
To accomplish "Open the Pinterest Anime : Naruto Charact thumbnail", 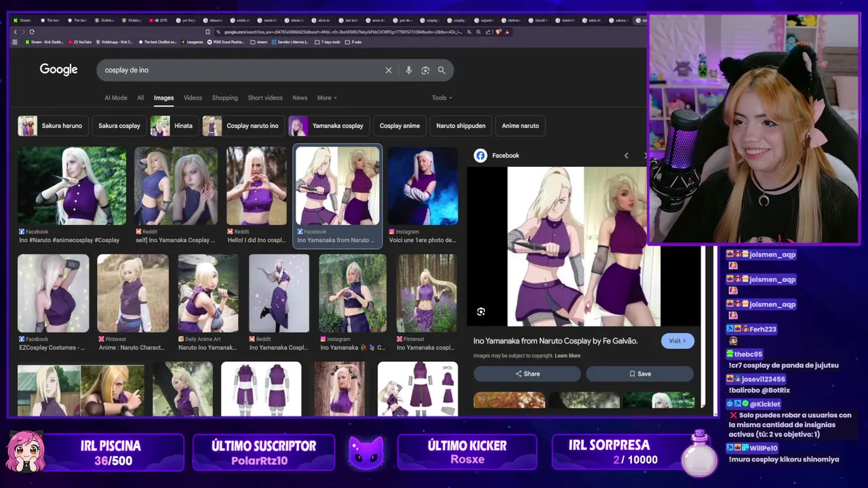I will [x=133, y=293].
